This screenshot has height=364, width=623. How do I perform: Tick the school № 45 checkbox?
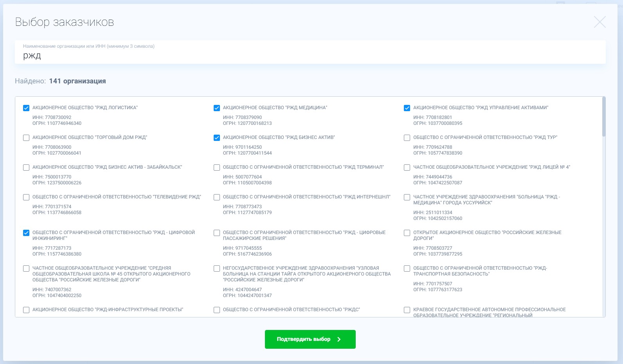point(26,268)
